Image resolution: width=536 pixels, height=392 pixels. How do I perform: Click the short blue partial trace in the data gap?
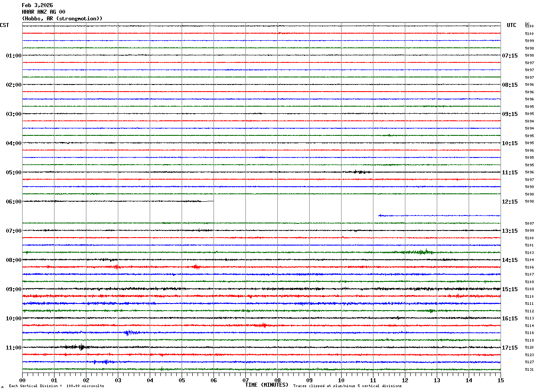[439, 215]
